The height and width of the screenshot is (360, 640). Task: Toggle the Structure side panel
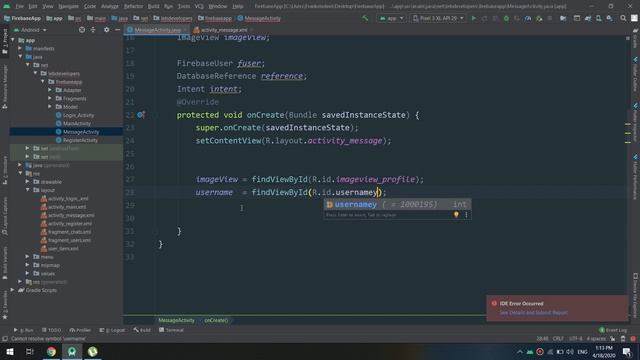(5, 170)
